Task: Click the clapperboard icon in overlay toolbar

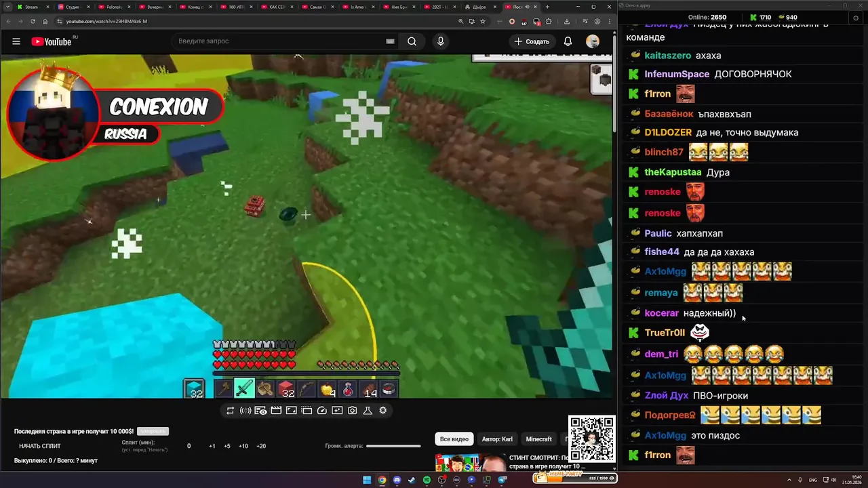Action: click(276, 411)
